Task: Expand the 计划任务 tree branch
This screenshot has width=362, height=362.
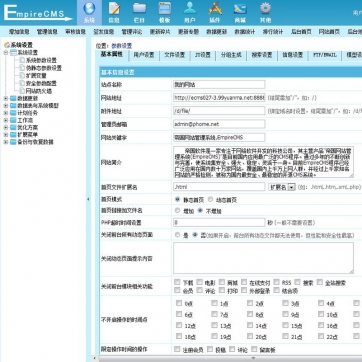Action: [6, 113]
